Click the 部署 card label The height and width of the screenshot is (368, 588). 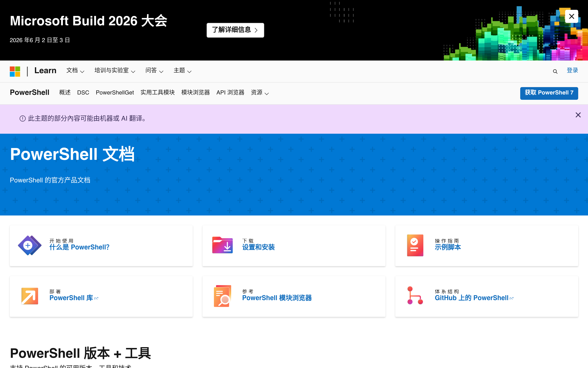pos(55,291)
